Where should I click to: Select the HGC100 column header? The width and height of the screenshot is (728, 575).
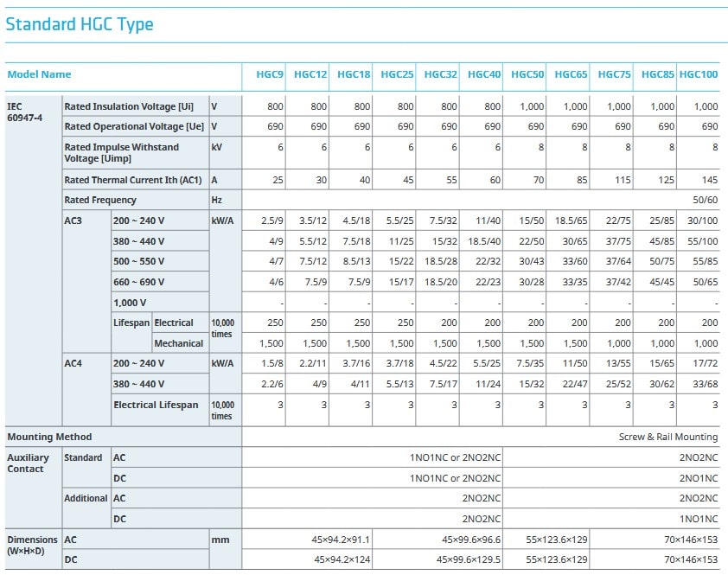click(699, 74)
